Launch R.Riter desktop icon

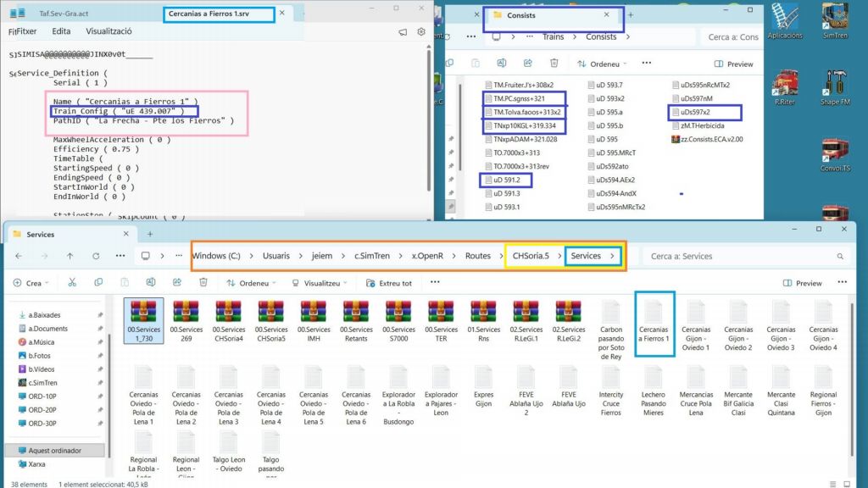(784, 87)
